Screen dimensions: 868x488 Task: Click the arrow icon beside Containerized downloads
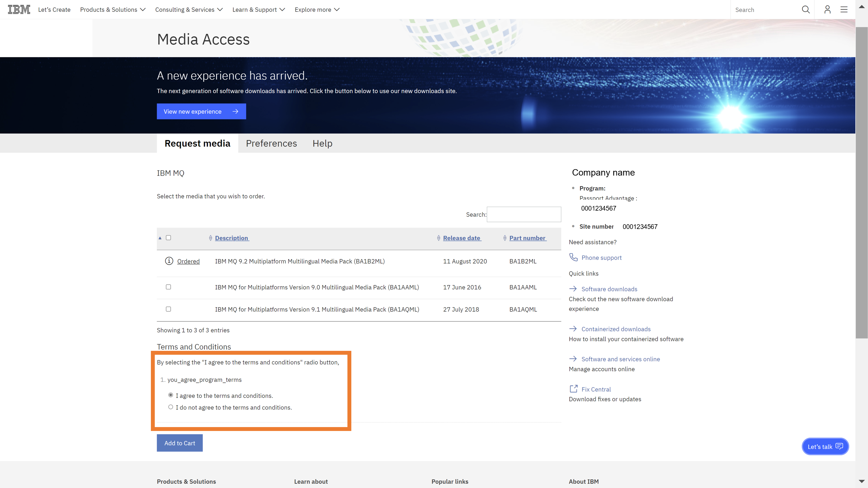pyautogui.click(x=573, y=329)
